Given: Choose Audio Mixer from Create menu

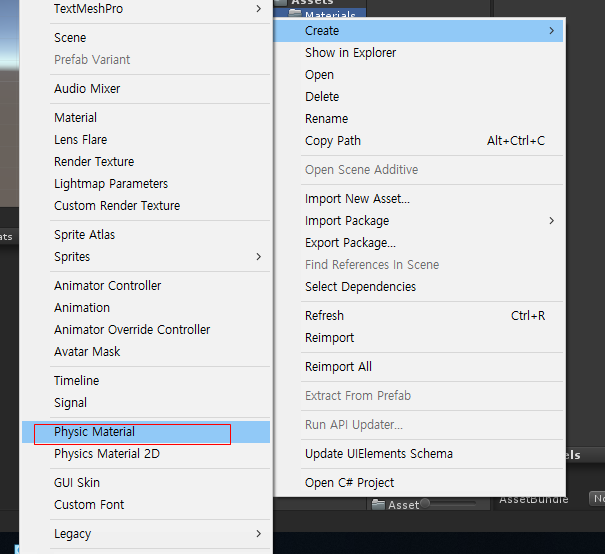Looking at the screenshot, I should point(146,89).
